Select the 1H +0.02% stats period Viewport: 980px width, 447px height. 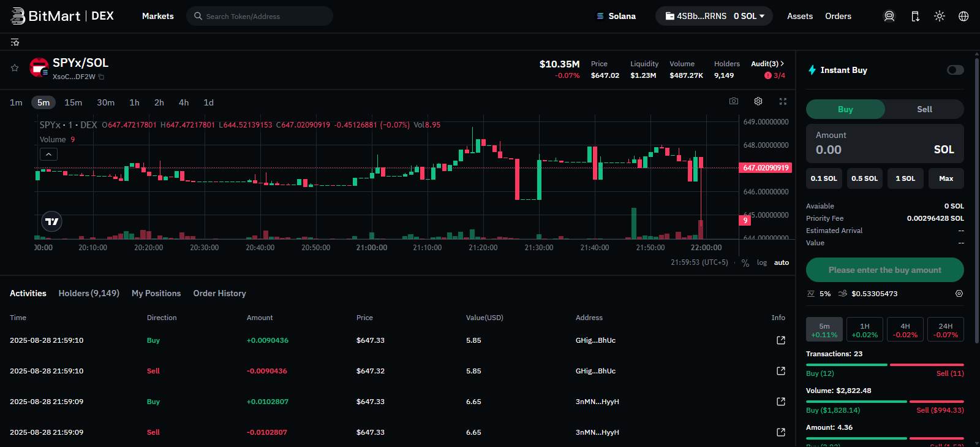[x=865, y=330]
